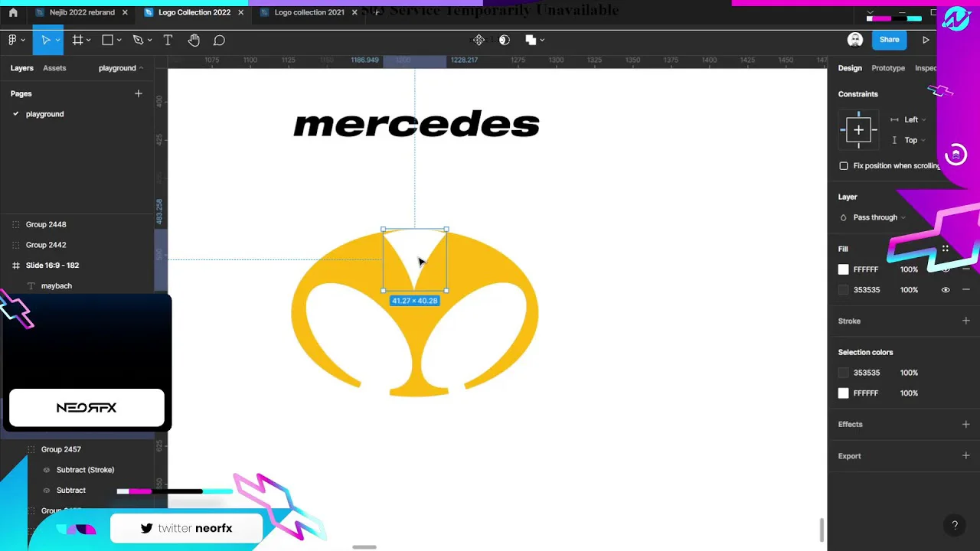Select the playground page
This screenshot has width=980, height=551.
(x=44, y=114)
